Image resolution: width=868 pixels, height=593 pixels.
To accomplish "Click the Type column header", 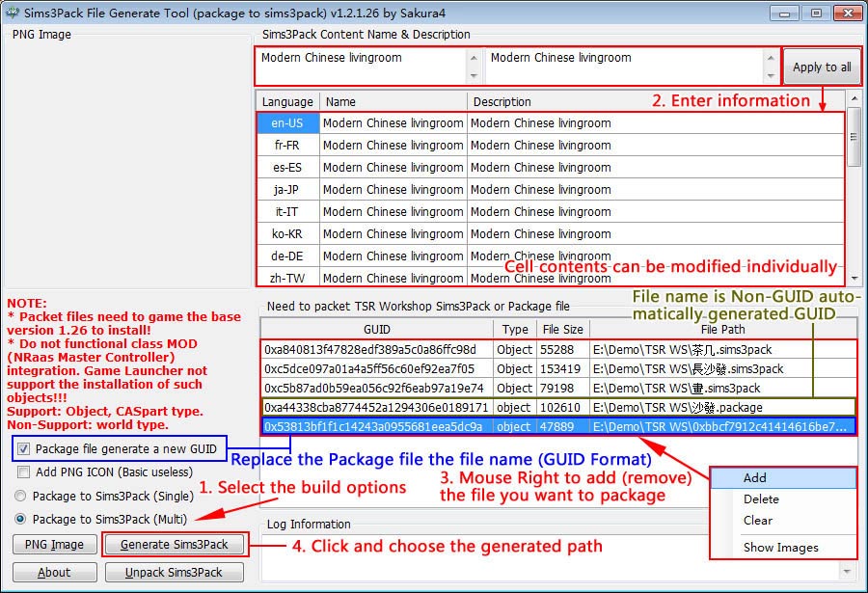I will [515, 330].
